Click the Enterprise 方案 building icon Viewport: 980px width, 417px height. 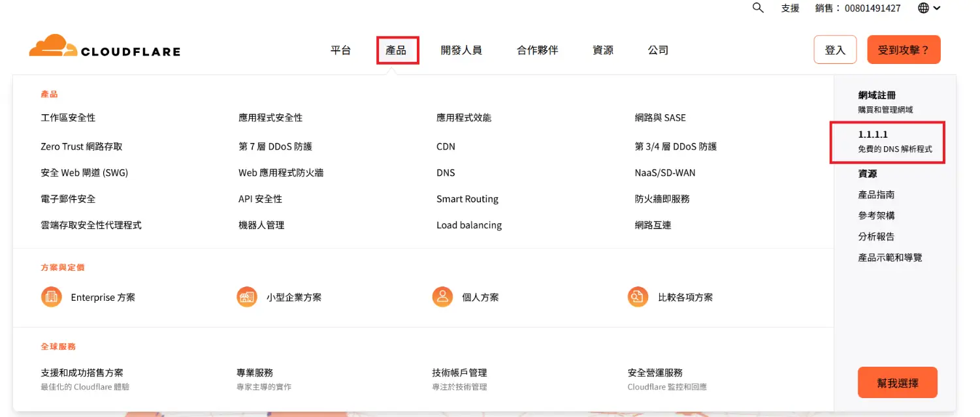pyautogui.click(x=51, y=297)
